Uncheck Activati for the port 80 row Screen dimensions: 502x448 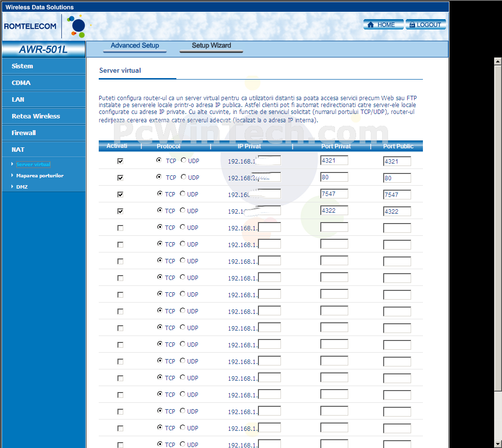point(120,178)
